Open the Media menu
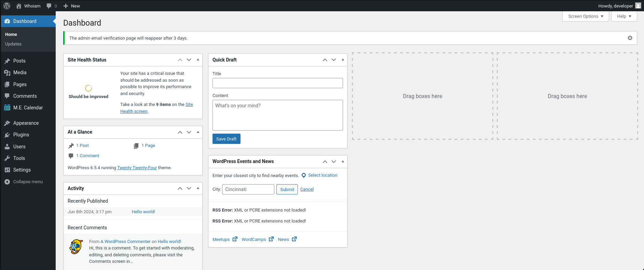This screenshot has height=270, width=644. 28,72
